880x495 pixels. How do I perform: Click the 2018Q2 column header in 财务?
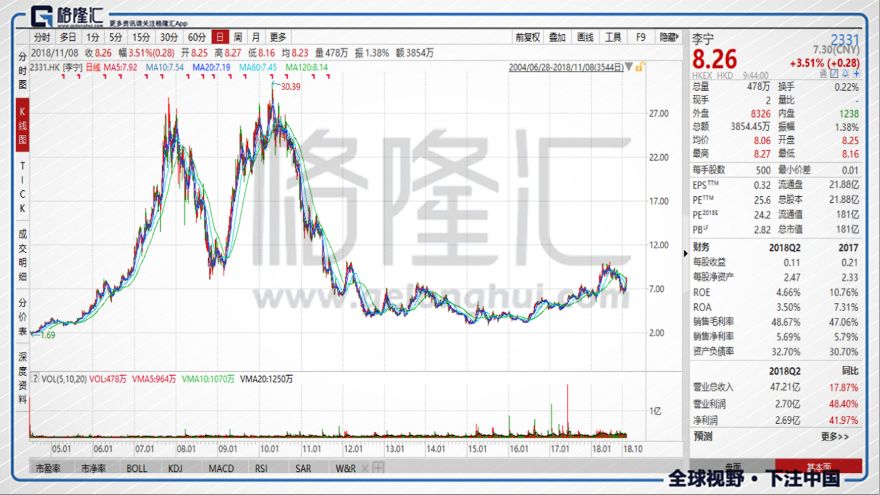(x=785, y=248)
